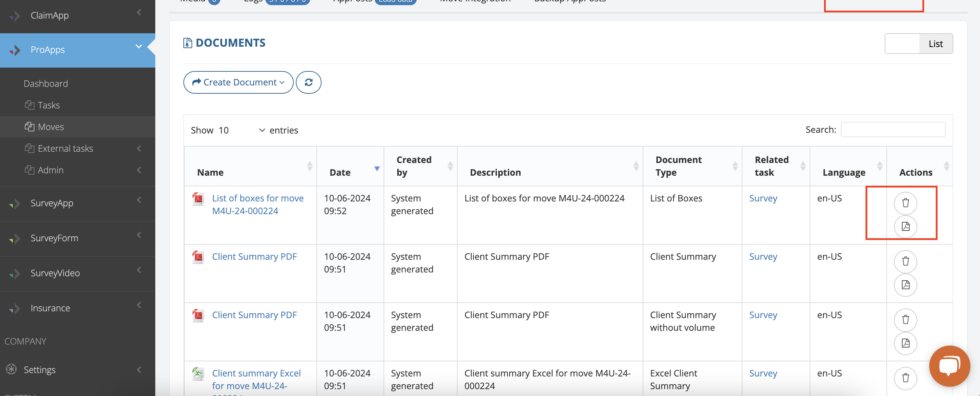Delete the Client Summary without volume document
The image size is (980, 396).
click(905, 319)
